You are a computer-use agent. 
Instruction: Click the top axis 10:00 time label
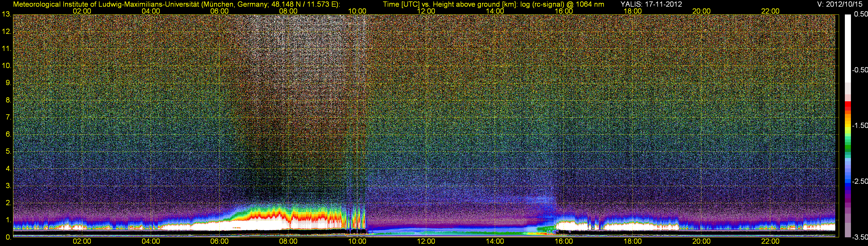pos(357,11)
